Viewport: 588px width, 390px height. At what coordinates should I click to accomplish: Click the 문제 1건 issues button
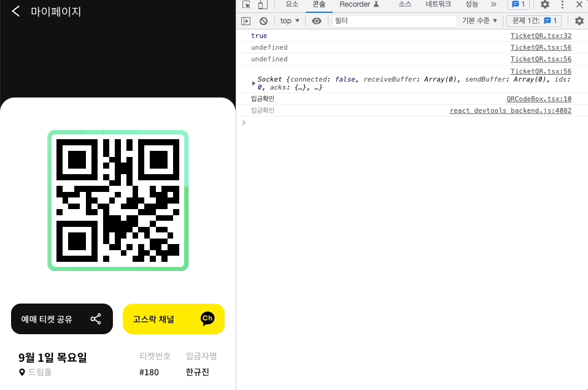point(534,21)
